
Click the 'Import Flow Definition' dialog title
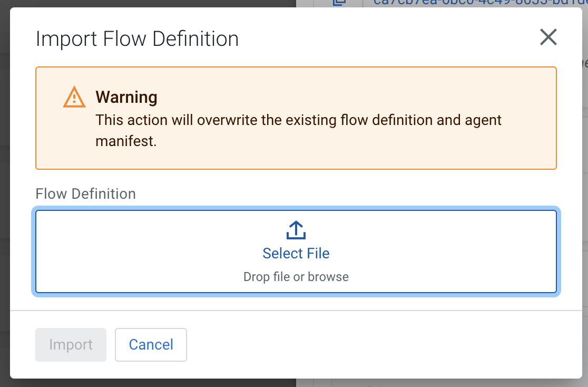tap(137, 39)
